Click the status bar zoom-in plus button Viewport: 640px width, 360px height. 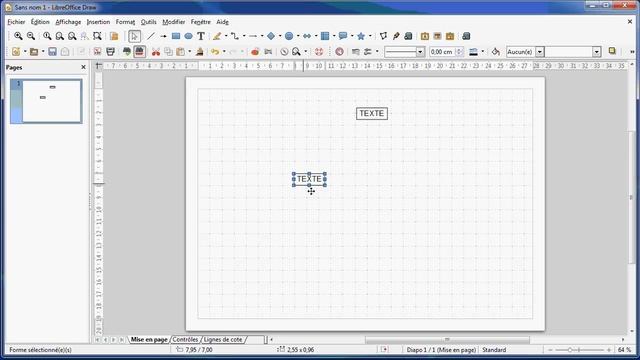click(x=609, y=350)
